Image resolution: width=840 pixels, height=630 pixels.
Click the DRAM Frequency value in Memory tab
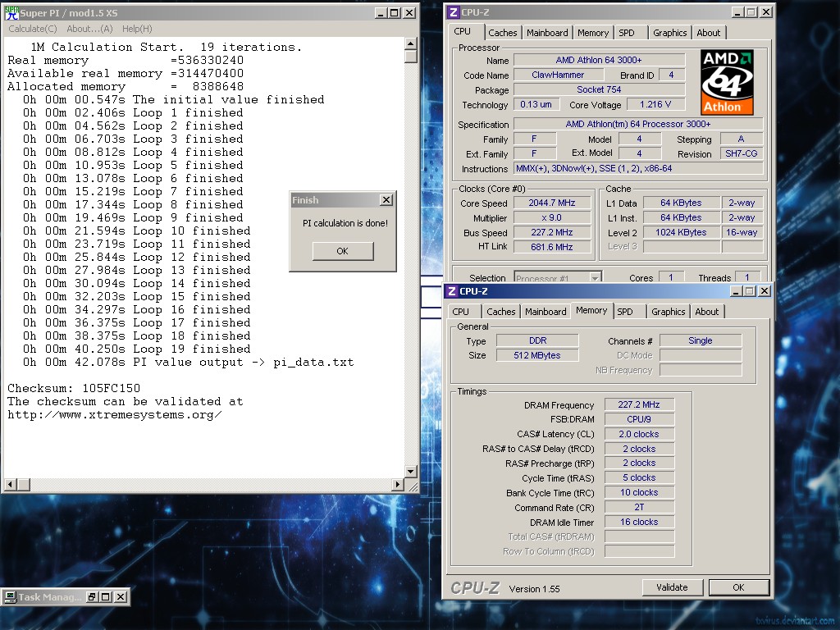[639, 405]
